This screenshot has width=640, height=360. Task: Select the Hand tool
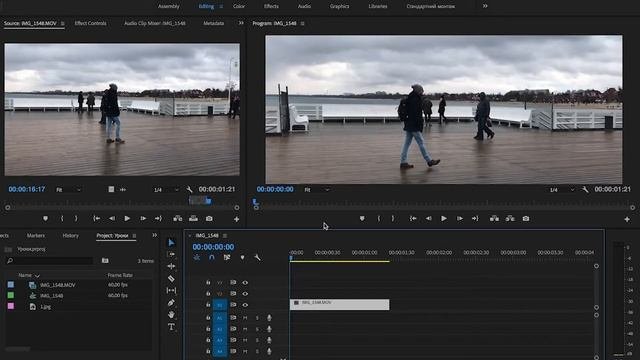(171, 315)
